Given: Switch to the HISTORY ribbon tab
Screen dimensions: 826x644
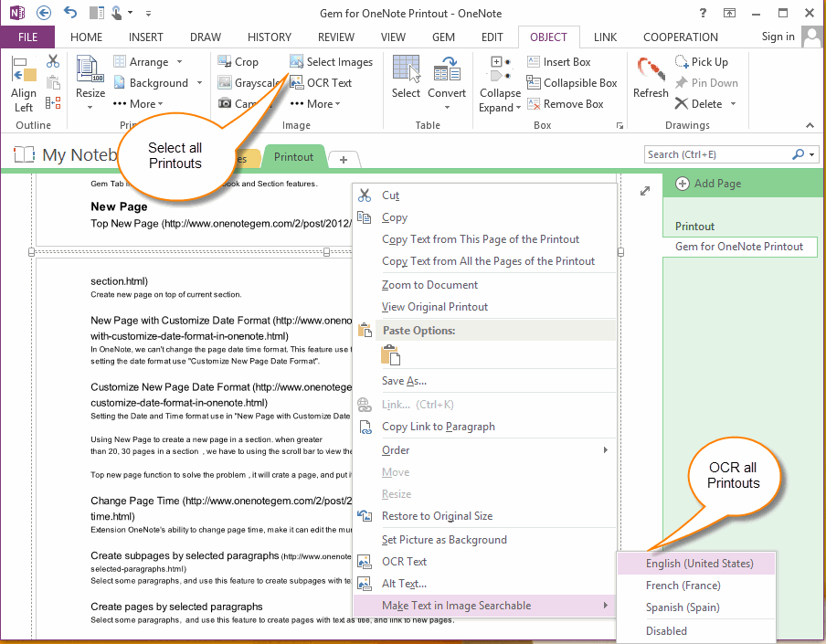Looking at the screenshot, I should [x=270, y=37].
